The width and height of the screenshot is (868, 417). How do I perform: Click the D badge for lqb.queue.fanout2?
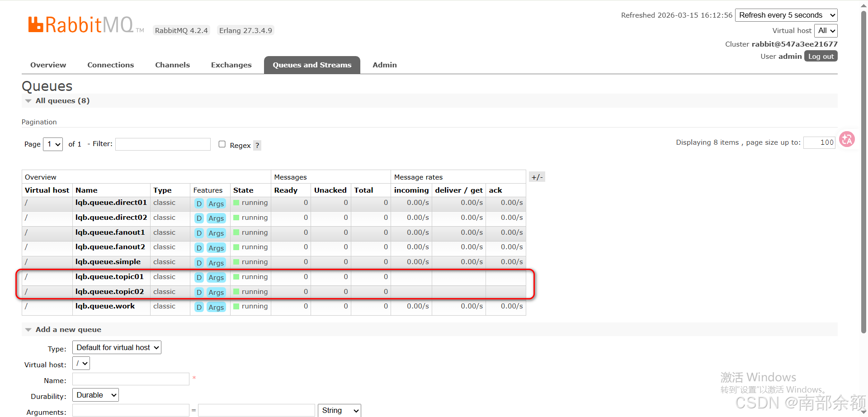[199, 248]
